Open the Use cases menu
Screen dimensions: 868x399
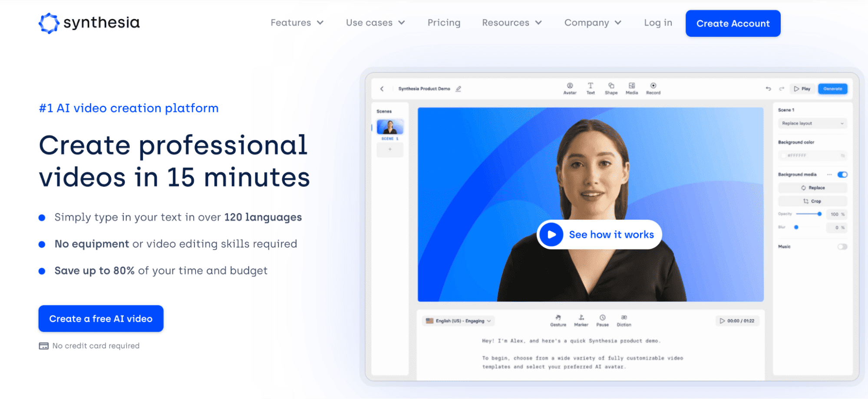[x=375, y=23]
